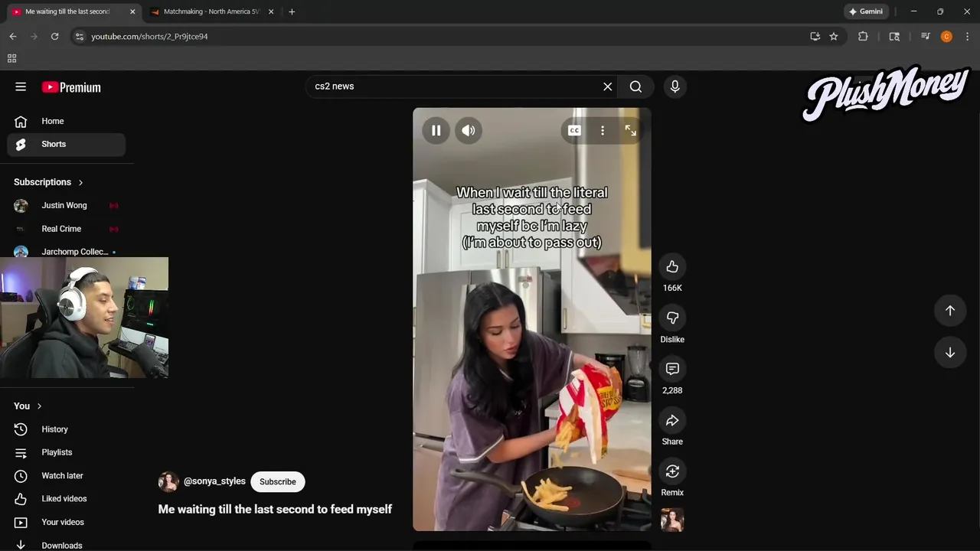Open the Gemini button in Chrome
The height and width of the screenshot is (551, 980).
(x=866, y=11)
